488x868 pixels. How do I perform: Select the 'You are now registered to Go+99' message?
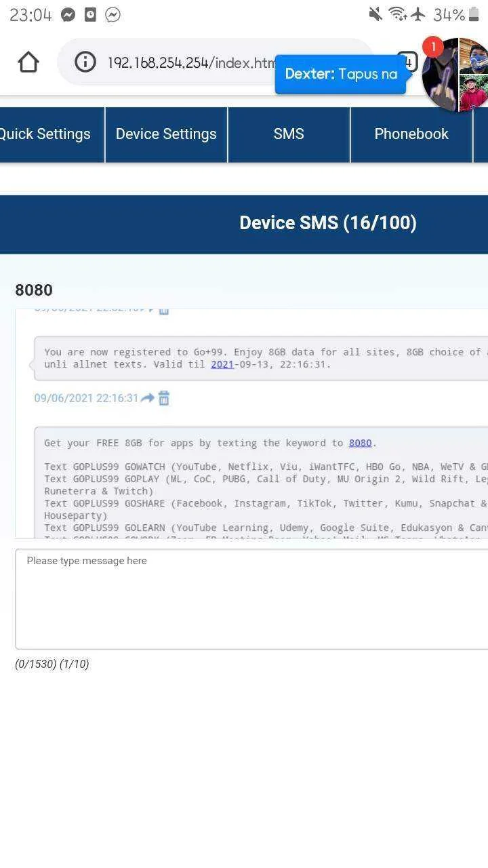(x=261, y=358)
